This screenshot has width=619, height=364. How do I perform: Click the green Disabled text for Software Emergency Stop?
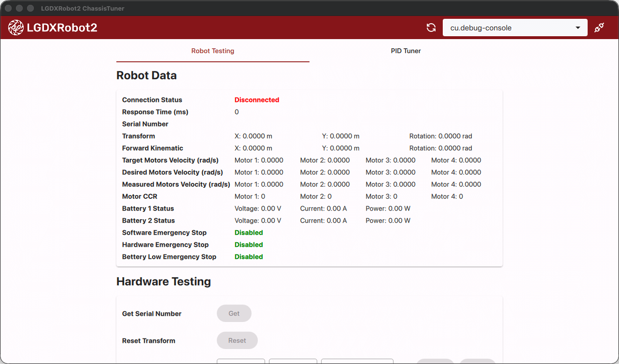coord(249,232)
